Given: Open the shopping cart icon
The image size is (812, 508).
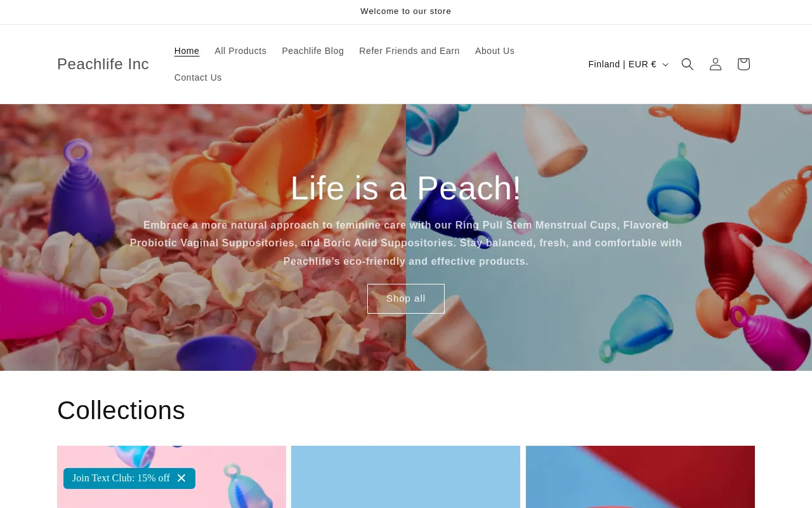Looking at the screenshot, I should click(743, 64).
